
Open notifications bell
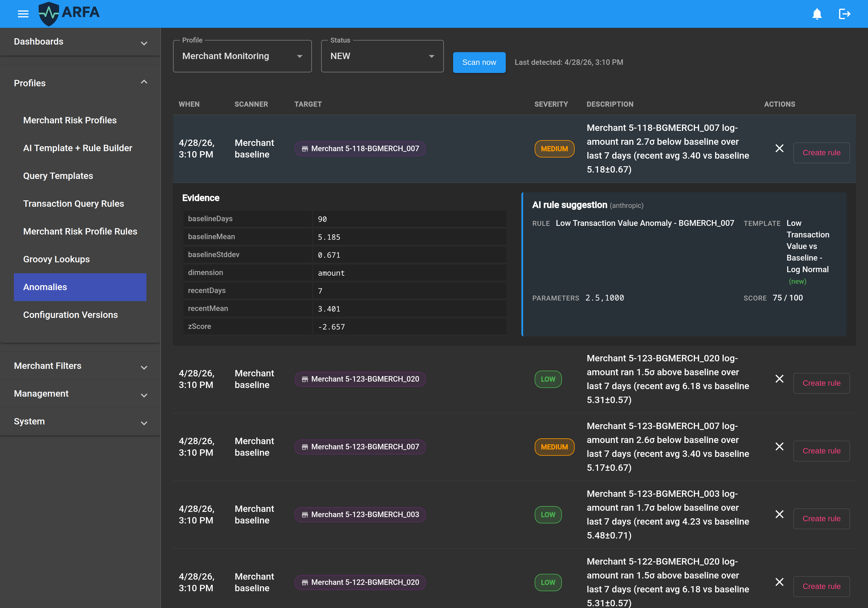coord(817,14)
